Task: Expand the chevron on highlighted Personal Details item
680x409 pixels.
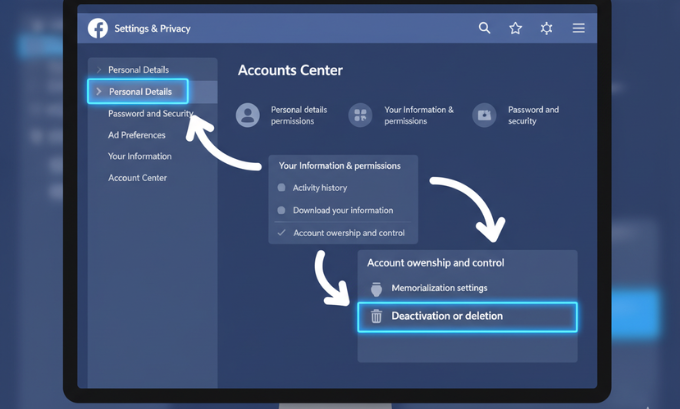Action: [x=98, y=92]
